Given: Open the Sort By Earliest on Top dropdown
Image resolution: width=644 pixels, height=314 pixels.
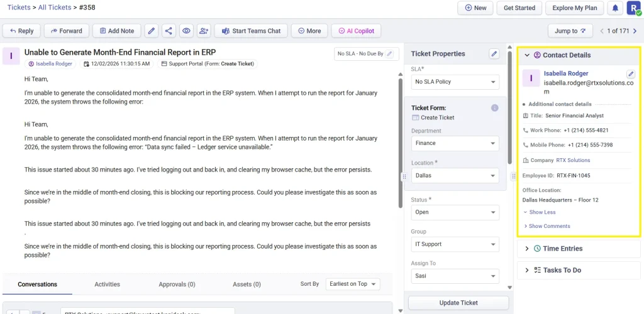Looking at the screenshot, I should tap(353, 284).
